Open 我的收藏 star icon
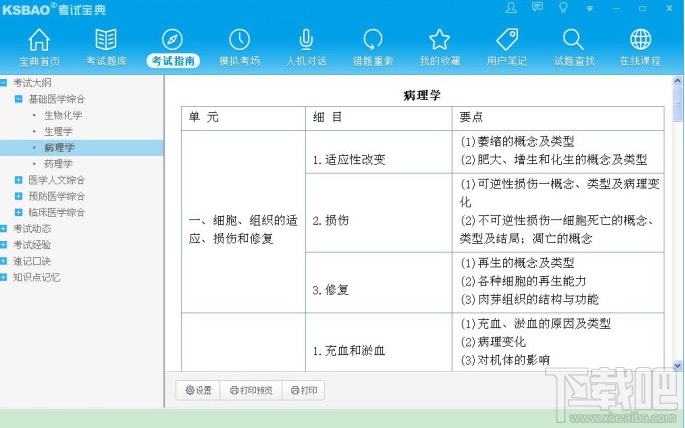The width and height of the screenshot is (685, 428). (x=439, y=40)
